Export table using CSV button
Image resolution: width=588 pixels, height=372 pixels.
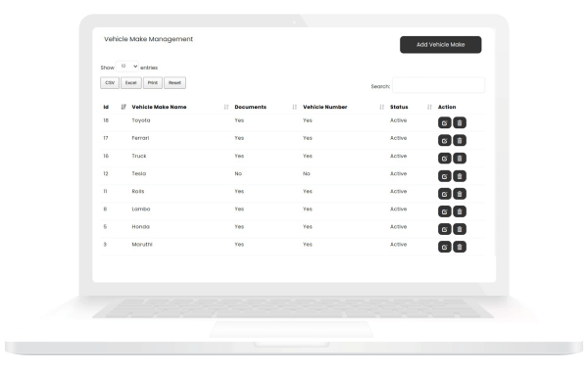click(110, 83)
